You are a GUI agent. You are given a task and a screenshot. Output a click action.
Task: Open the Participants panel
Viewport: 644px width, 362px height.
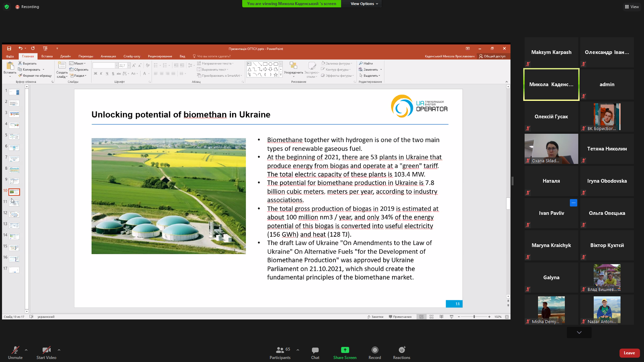(280, 353)
